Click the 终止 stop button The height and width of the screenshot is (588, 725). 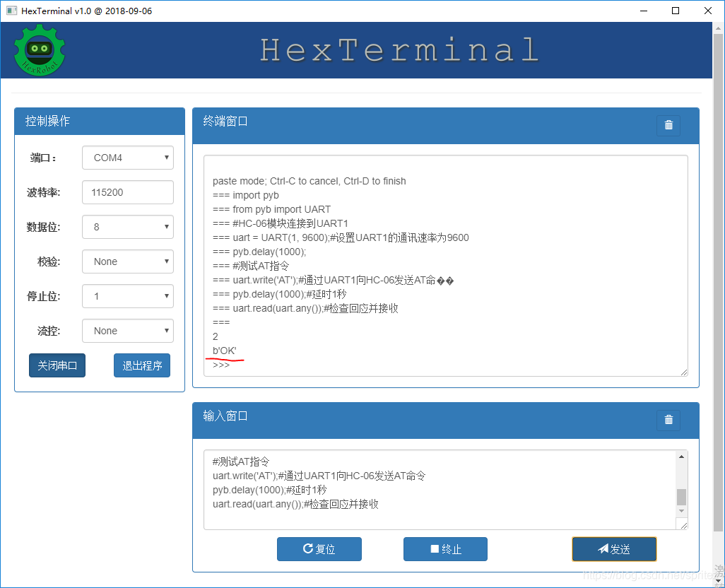coord(445,549)
